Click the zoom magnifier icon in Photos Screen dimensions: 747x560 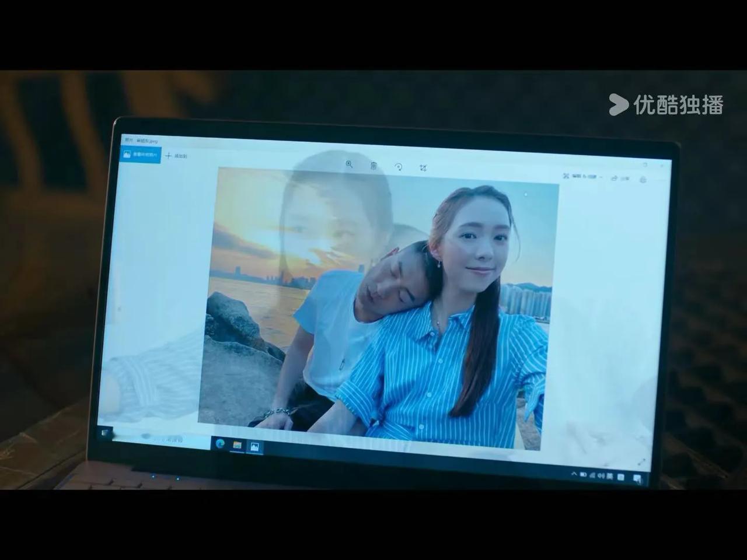point(349,164)
